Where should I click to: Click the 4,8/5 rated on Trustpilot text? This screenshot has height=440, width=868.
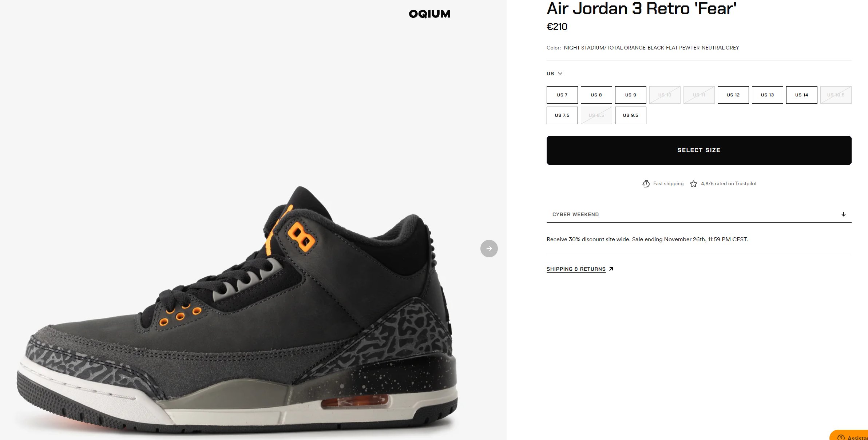click(729, 184)
